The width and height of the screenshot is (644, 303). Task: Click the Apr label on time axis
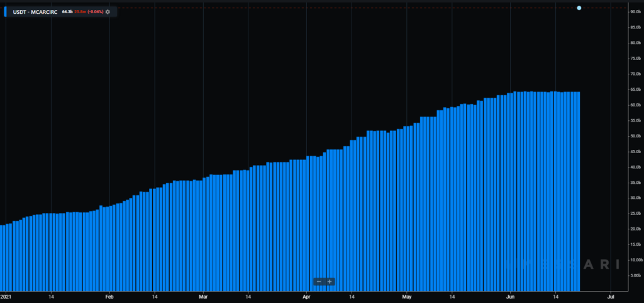pyautogui.click(x=306, y=295)
